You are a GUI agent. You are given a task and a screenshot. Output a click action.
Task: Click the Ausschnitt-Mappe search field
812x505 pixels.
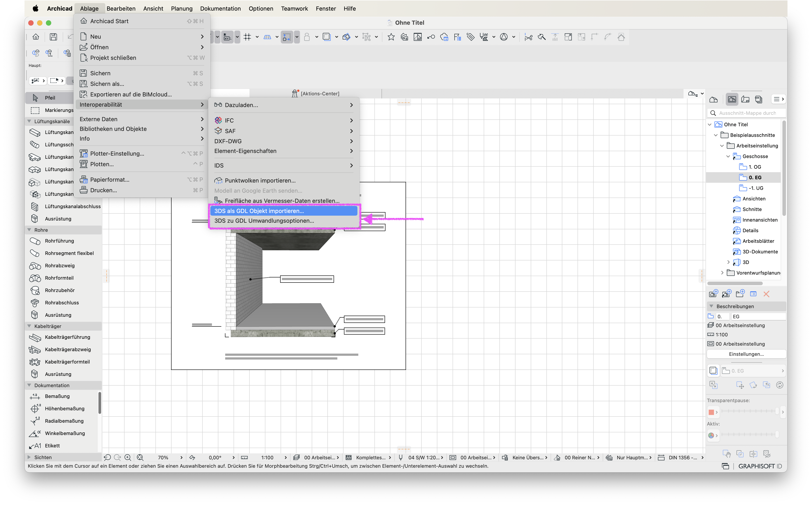click(x=747, y=113)
